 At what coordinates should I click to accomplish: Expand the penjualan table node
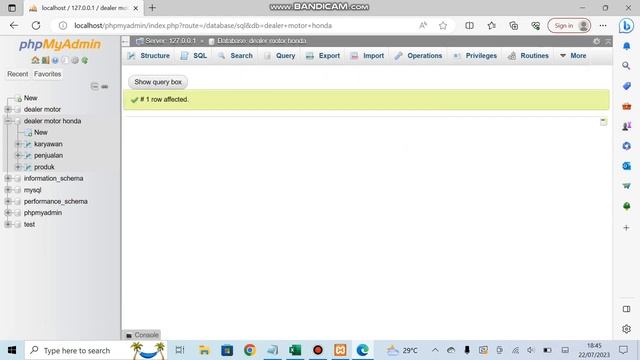(18, 156)
